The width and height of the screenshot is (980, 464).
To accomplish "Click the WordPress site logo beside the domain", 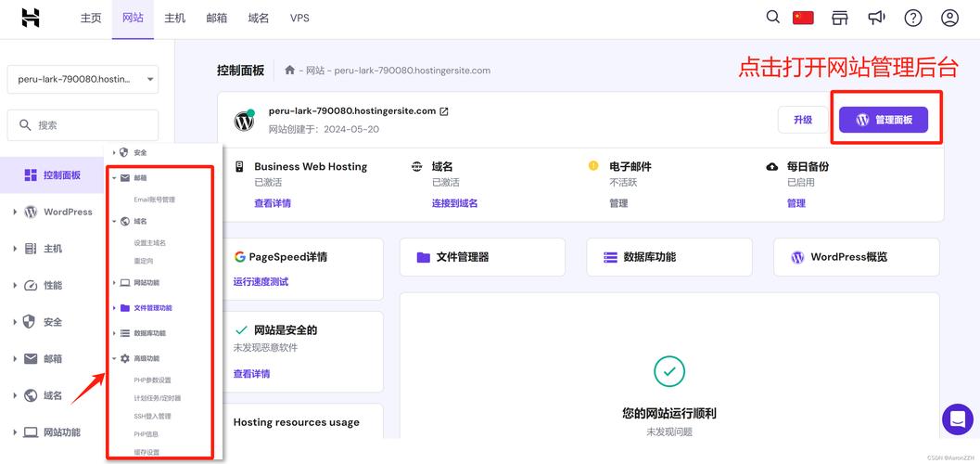I will pos(245,121).
